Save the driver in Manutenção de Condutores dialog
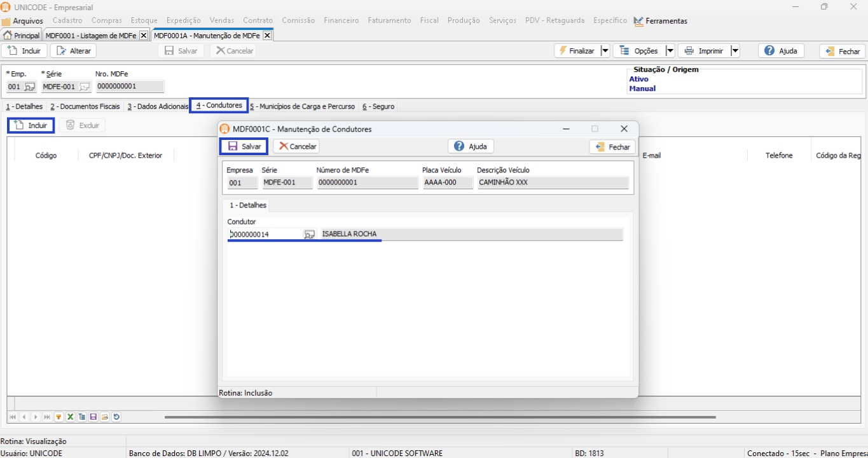Screen dimensions: 868x458 244,146
